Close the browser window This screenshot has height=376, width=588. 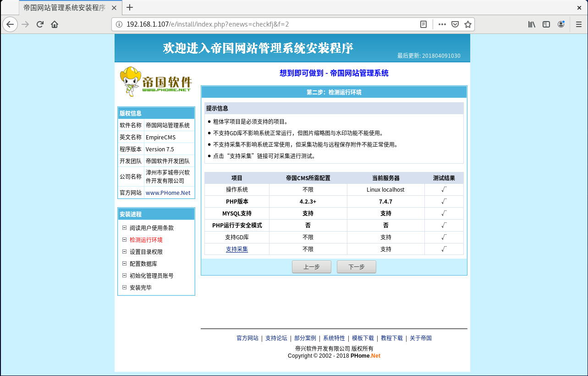click(579, 7)
